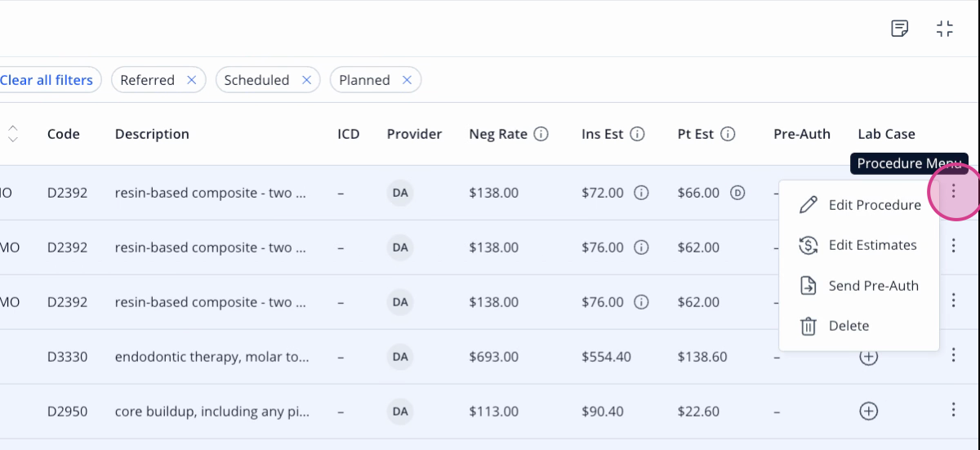The height and width of the screenshot is (450, 980).
Task: Open three-dot menu for the D2950 row
Action: pyautogui.click(x=953, y=409)
